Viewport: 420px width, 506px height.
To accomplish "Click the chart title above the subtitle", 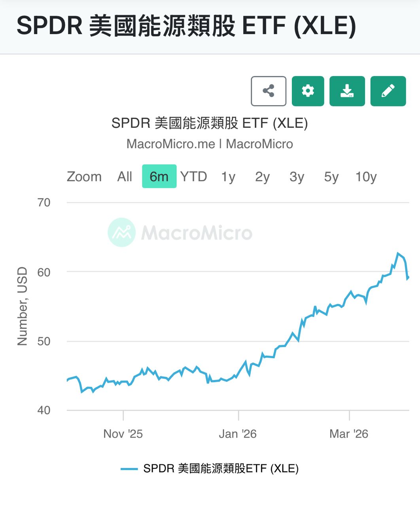I will pos(210,123).
